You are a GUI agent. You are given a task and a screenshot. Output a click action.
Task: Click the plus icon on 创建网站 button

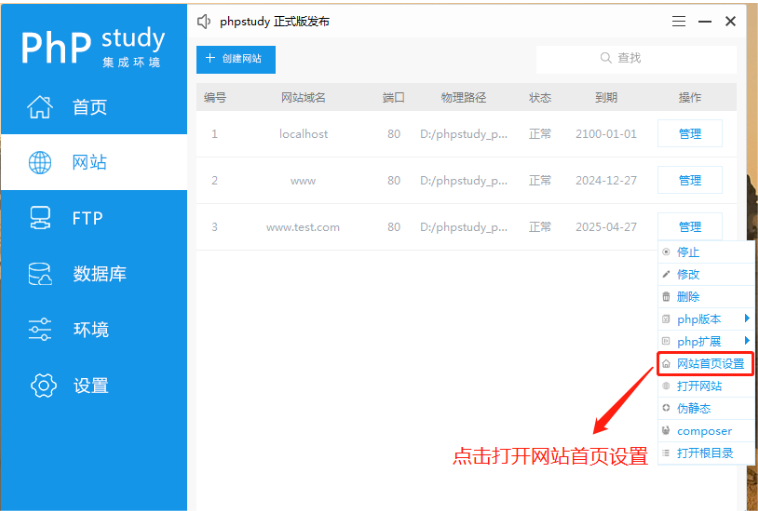tap(210, 58)
